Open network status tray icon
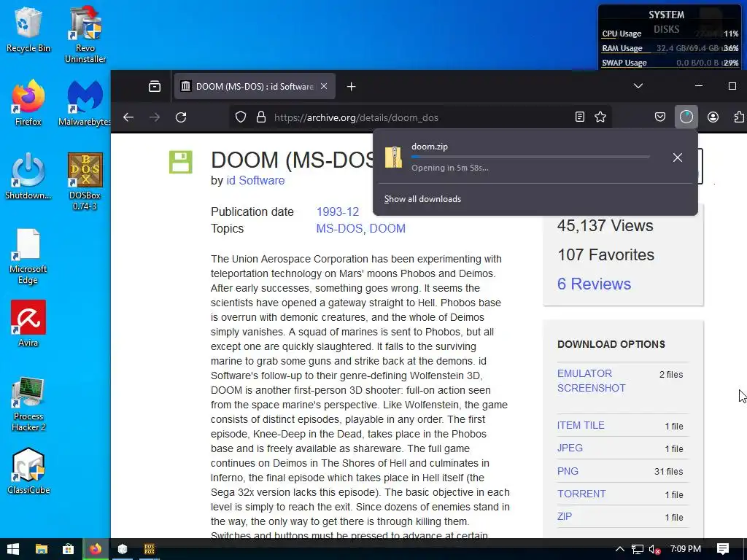Image resolution: width=747 pixels, height=560 pixels. point(638,549)
